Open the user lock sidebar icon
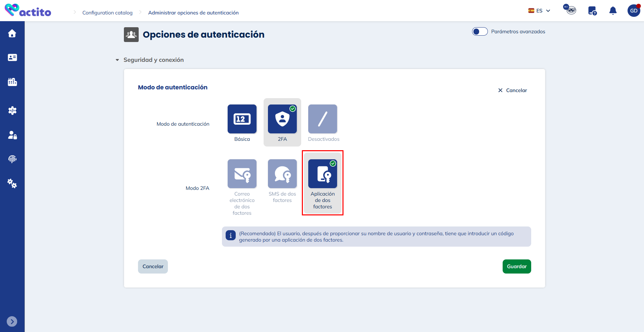Viewport: 644px width, 332px height. pos(12,135)
